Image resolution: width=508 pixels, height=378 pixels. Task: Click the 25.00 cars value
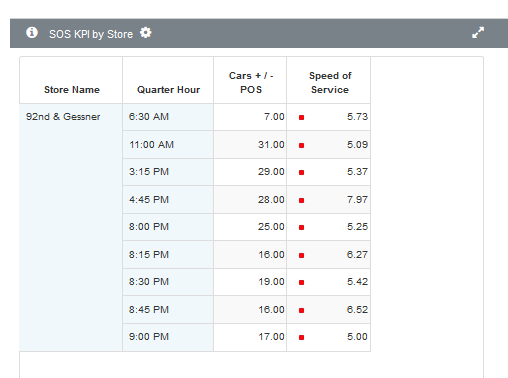(x=271, y=227)
